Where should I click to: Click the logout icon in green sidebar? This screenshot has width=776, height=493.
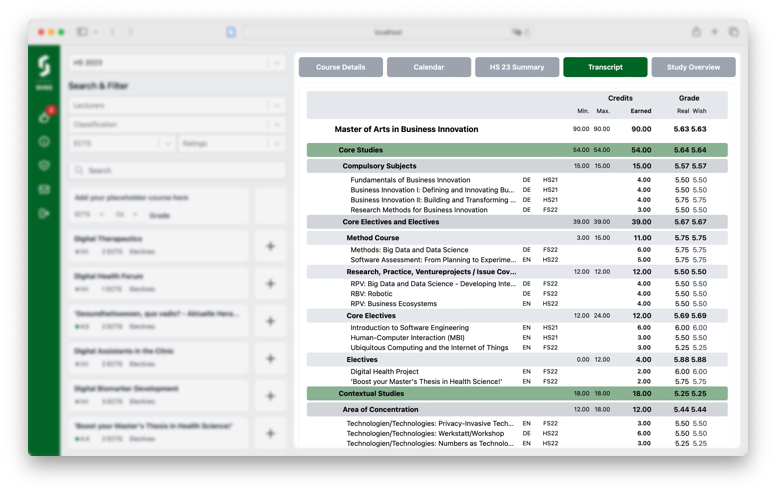pos(44,213)
